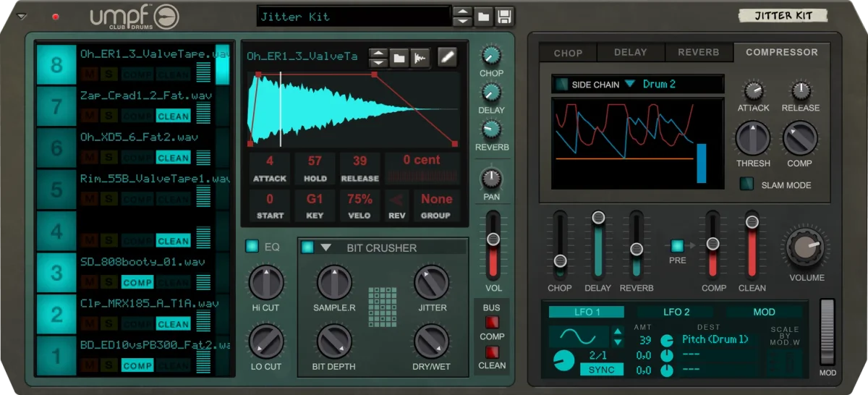Open the BIT CRUSHER effect dropdown arrow
868x395 pixels.
[x=326, y=247]
